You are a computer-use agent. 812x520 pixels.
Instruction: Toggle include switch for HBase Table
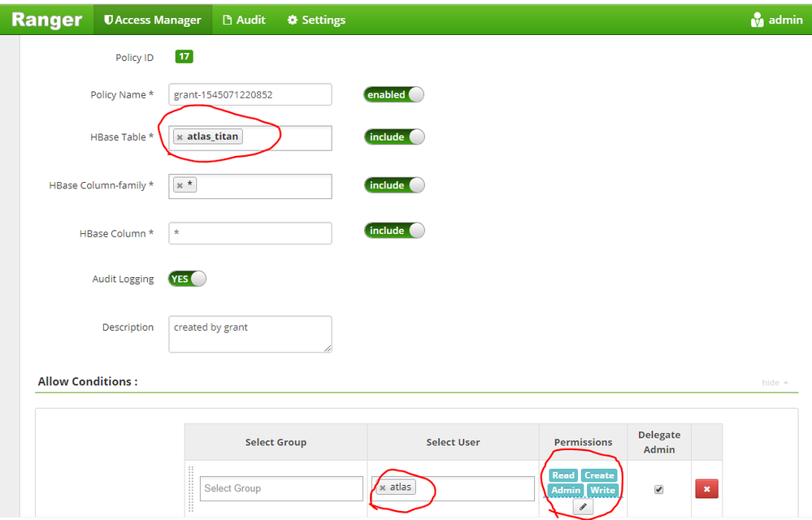[x=394, y=137]
